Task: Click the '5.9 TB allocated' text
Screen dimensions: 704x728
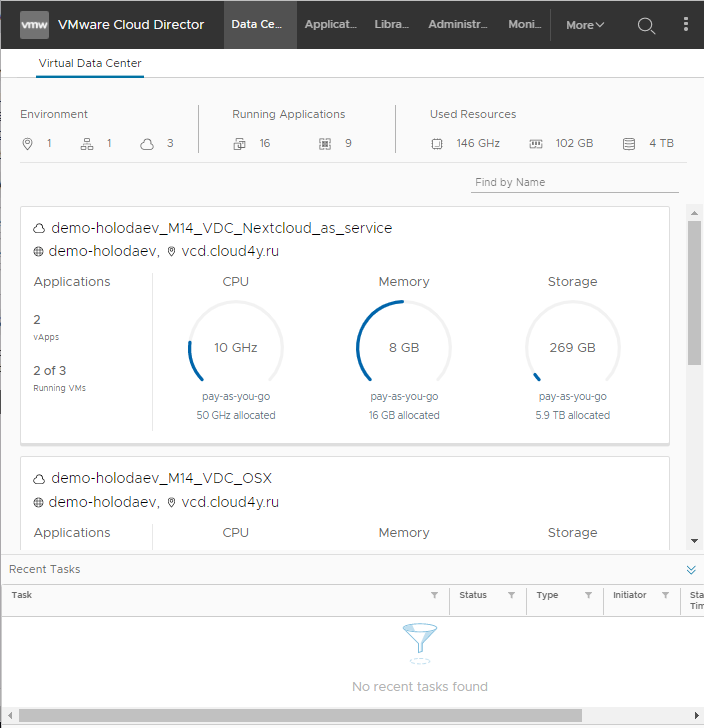Action: point(573,416)
